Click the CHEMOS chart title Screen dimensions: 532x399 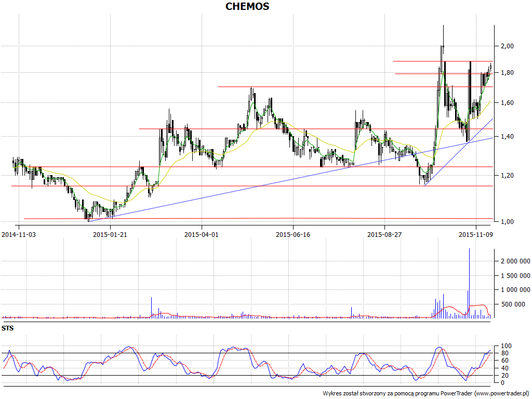coord(247,6)
